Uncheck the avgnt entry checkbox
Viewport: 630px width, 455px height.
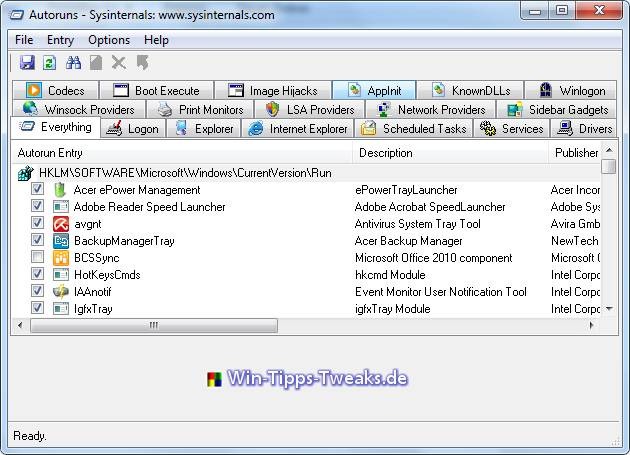37,222
